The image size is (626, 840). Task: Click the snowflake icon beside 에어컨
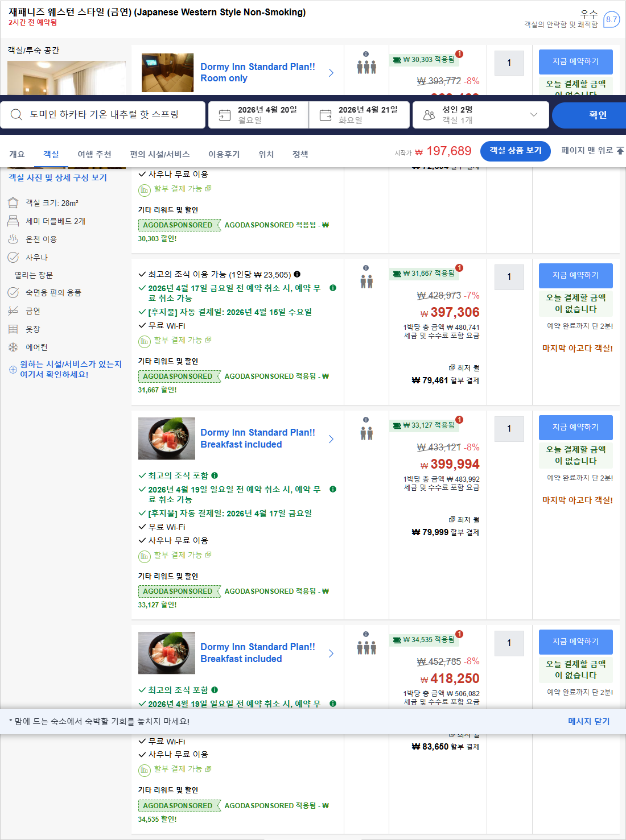point(13,347)
